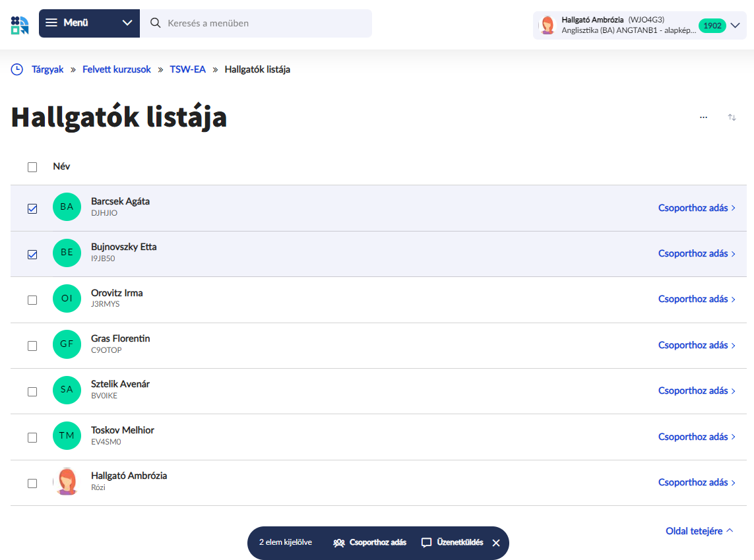Jump to top via Oldal tetejére
The image size is (754, 560).
(x=699, y=531)
